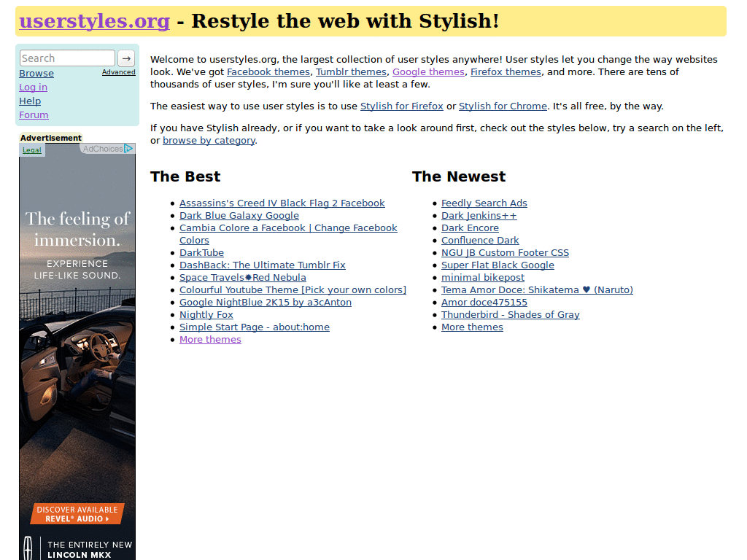Follow the Stylish for Chrome link
747x560 pixels.
pyautogui.click(x=503, y=106)
